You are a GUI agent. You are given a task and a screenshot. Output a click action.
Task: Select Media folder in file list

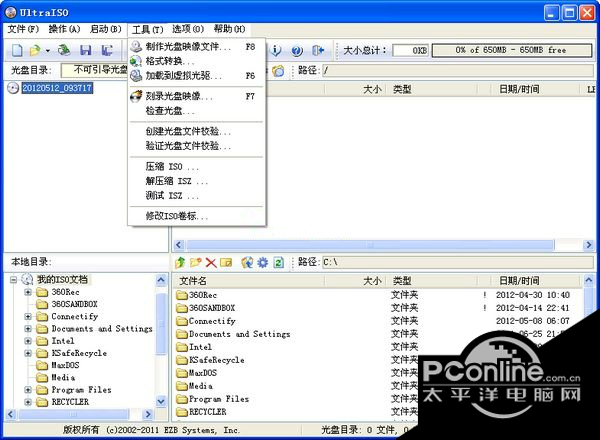[x=201, y=386]
